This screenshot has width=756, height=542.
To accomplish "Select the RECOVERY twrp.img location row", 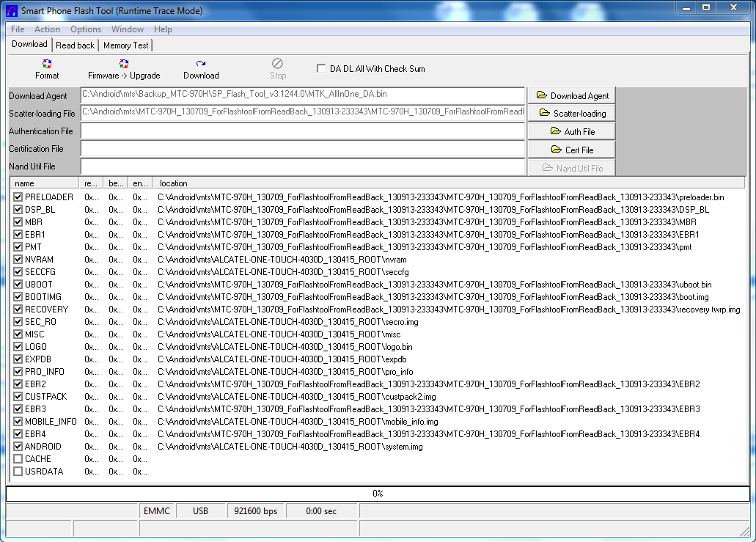I will coord(449,310).
